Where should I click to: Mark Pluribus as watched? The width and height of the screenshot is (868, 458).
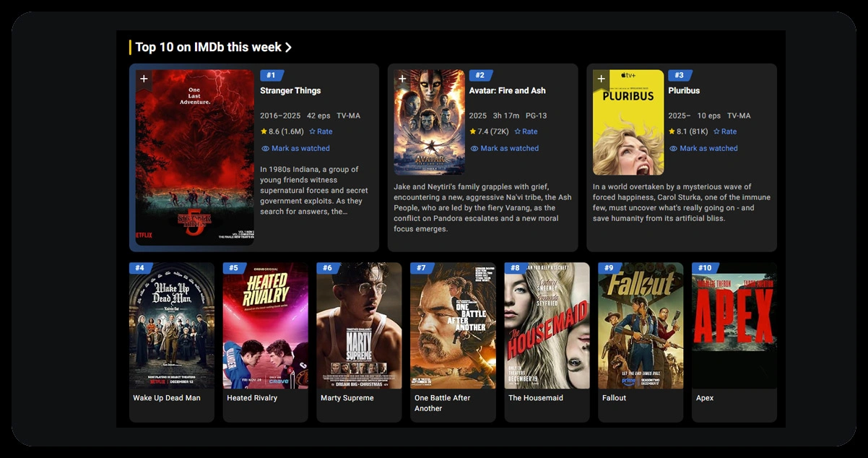(x=703, y=148)
